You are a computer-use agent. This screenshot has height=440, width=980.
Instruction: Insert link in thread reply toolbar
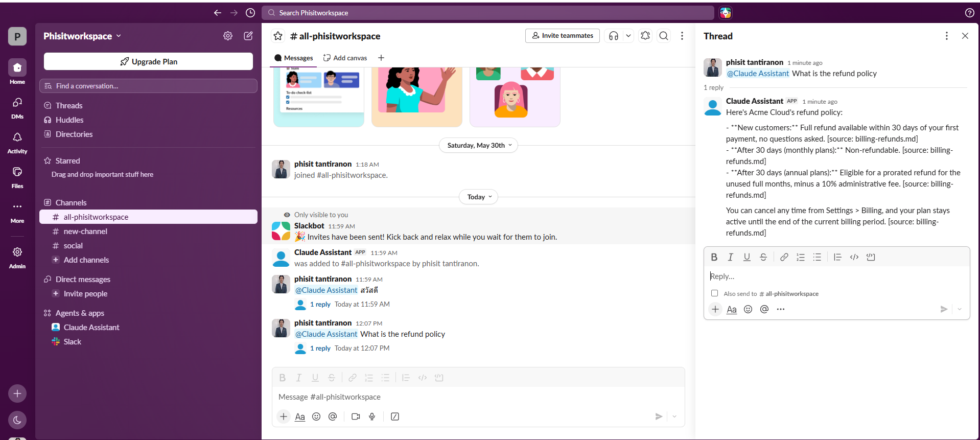coord(784,257)
